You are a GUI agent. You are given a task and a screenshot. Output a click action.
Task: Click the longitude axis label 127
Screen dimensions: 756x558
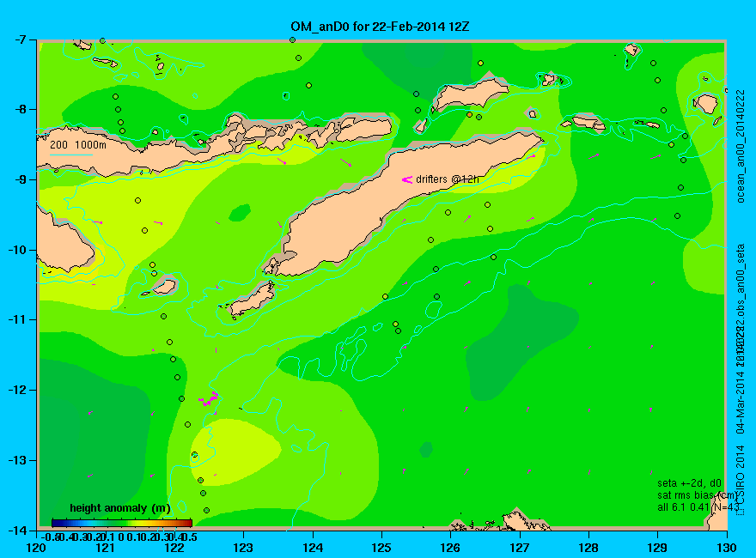(519, 548)
